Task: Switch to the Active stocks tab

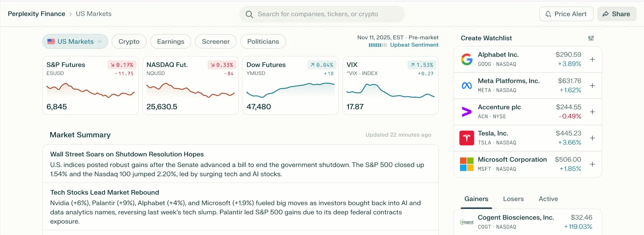Action: click(x=548, y=199)
